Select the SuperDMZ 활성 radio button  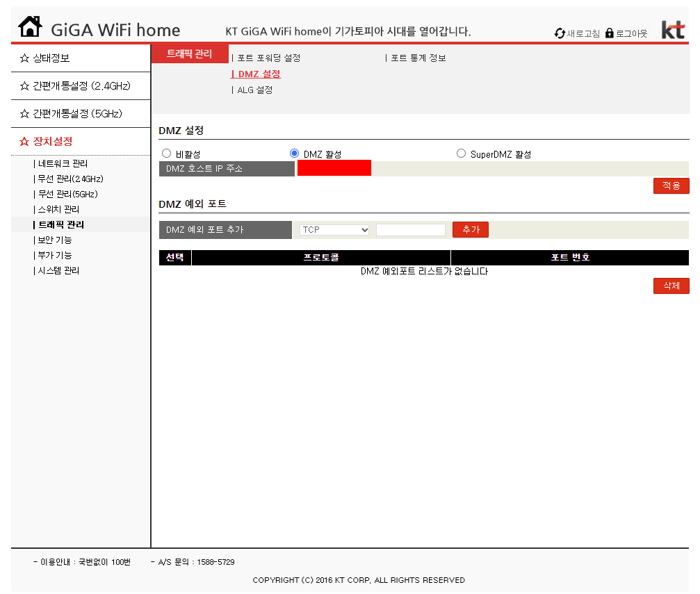461,154
